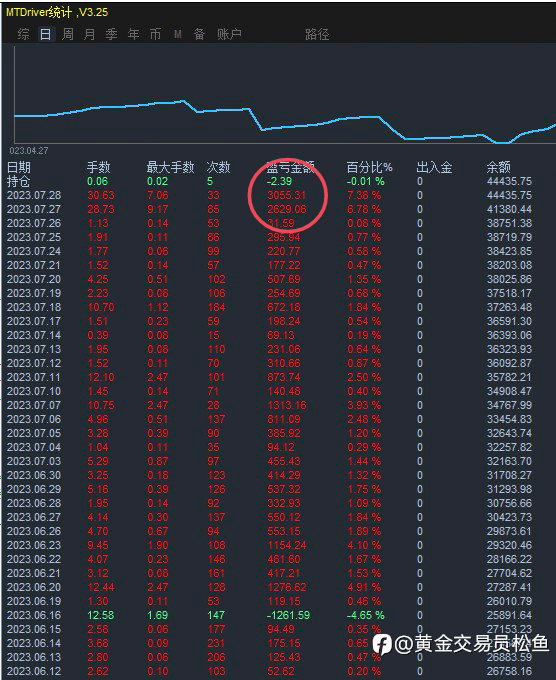Image resolution: width=556 pixels, height=680 pixels.
Task: Open the 币 currency tab
Action: (155, 34)
